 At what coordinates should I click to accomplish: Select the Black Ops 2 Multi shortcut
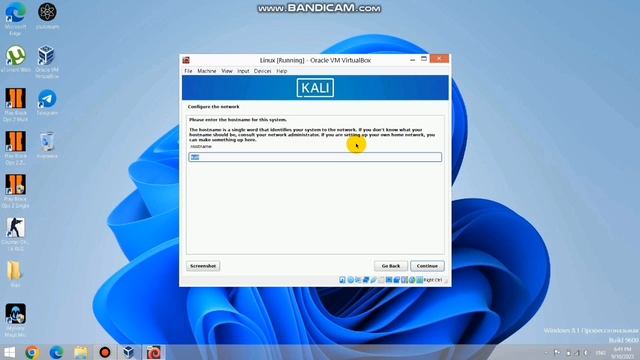click(x=16, y=105)
